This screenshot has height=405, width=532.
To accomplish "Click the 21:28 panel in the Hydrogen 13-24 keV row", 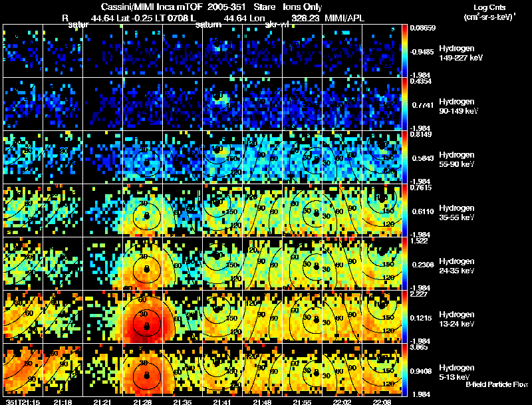I will (x=142, y=317).
